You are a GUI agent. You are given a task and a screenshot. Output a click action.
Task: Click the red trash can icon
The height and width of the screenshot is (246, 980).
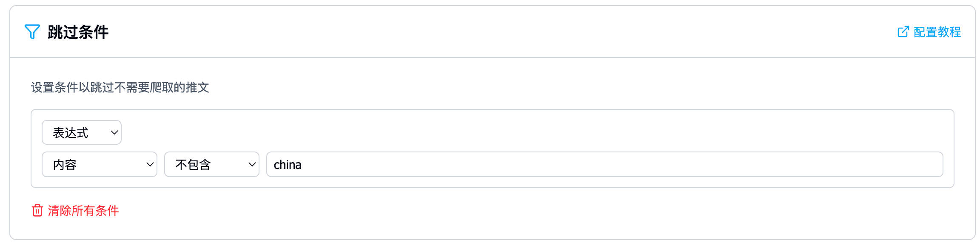pos(37,210)
